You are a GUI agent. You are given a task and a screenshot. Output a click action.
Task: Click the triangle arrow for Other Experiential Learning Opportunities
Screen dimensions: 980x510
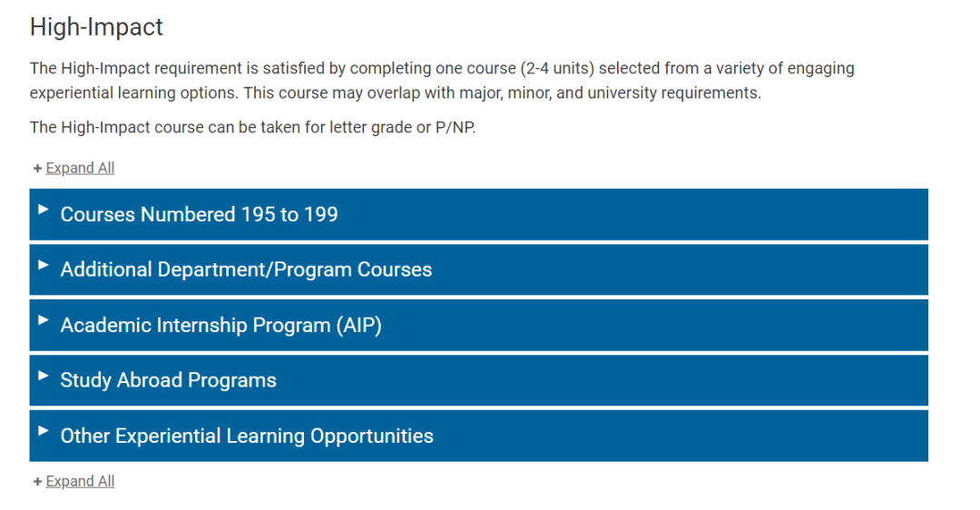44,431
